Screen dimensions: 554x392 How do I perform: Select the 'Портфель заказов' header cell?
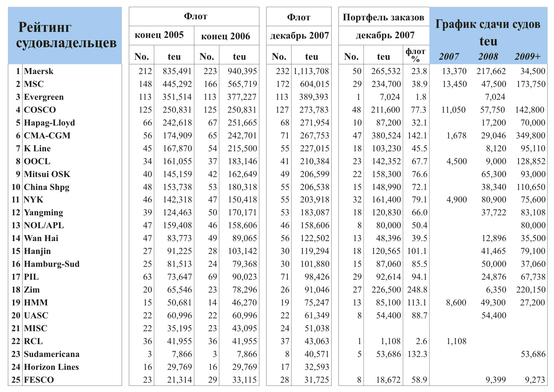pyautogui.click(x=383, y=17)
